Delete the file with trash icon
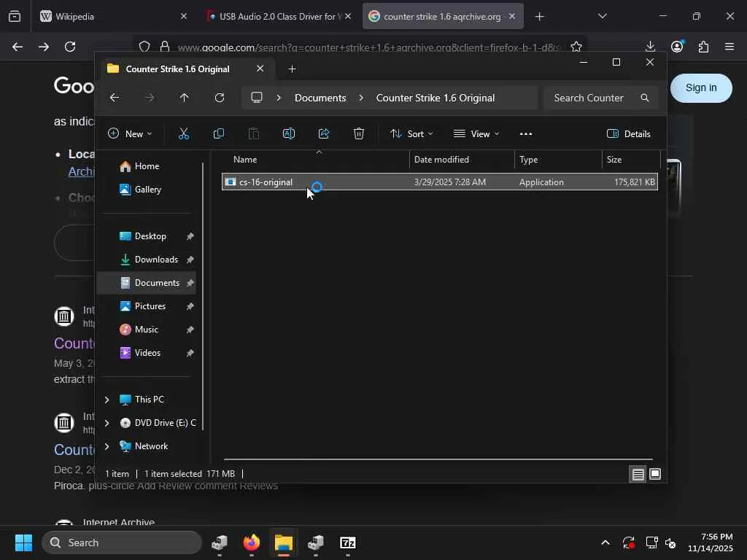This screenshot has width=747, height=560. 359,134
